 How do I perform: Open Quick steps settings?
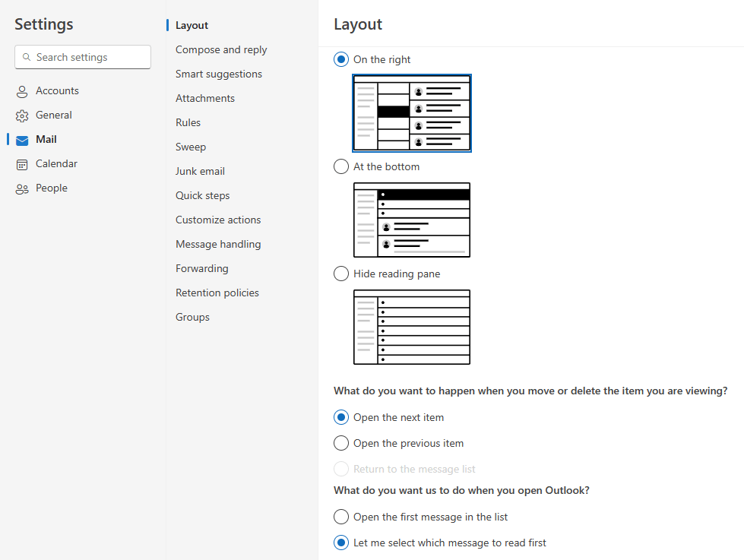click(x=203, y=195)
